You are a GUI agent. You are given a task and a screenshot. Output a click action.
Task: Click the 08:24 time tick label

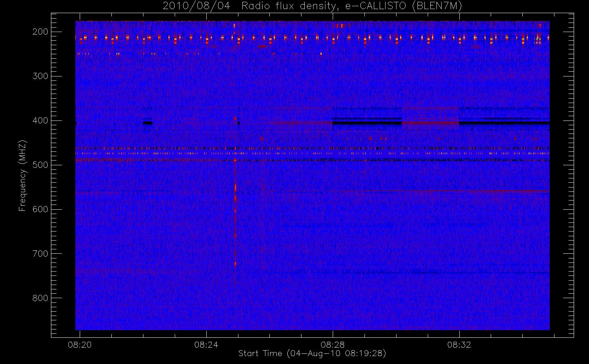point(206,345)
